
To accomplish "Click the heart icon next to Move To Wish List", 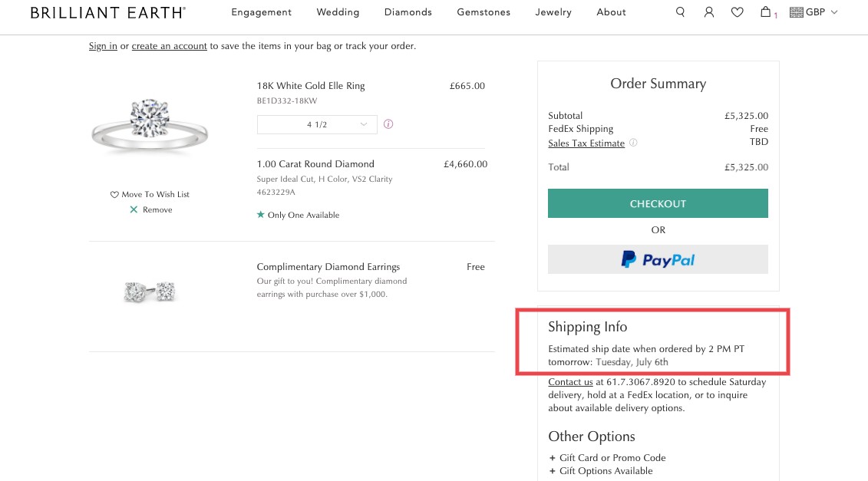I will point(114,194).
